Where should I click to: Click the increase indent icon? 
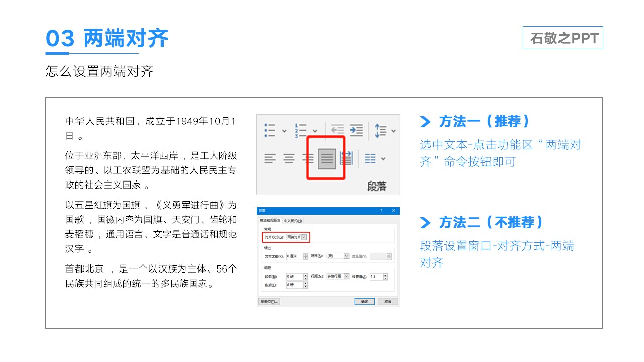[x=356, y=130]
